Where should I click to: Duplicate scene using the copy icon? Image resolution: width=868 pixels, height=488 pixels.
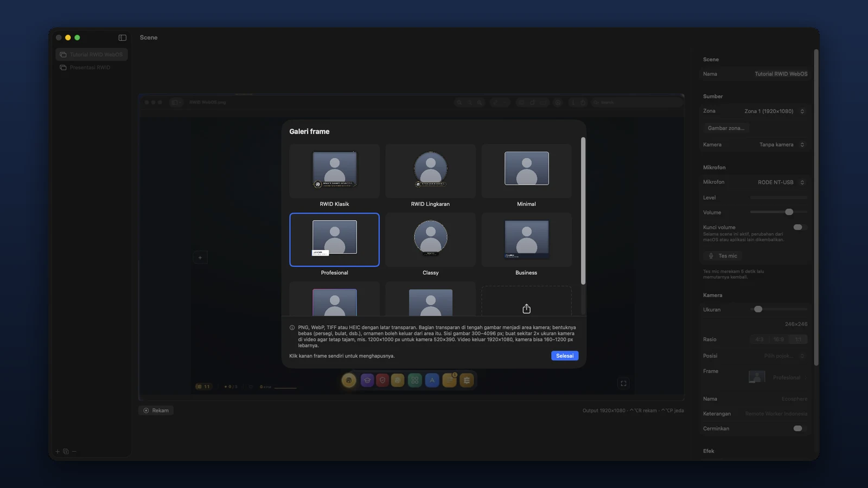coord(66,451)
